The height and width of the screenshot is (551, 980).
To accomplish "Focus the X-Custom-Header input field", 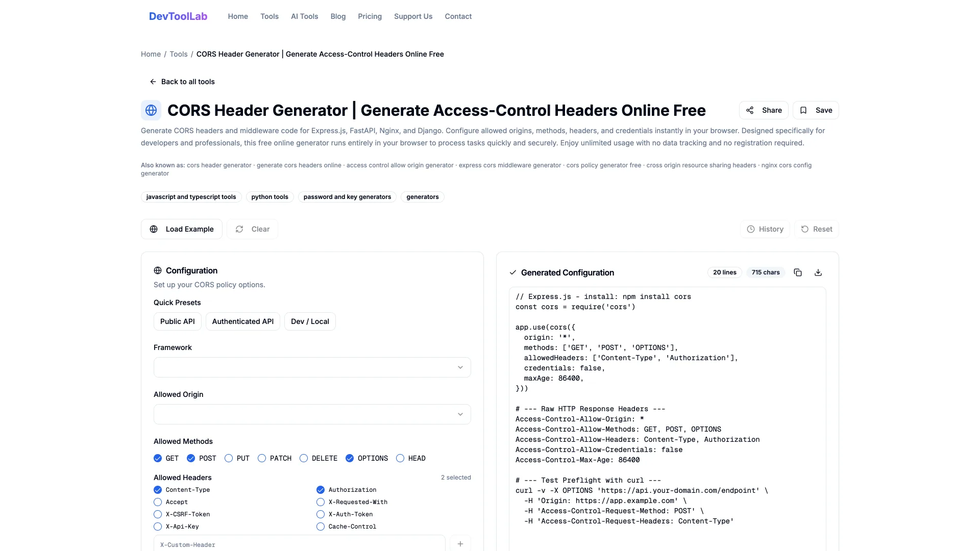I will 300,544.
